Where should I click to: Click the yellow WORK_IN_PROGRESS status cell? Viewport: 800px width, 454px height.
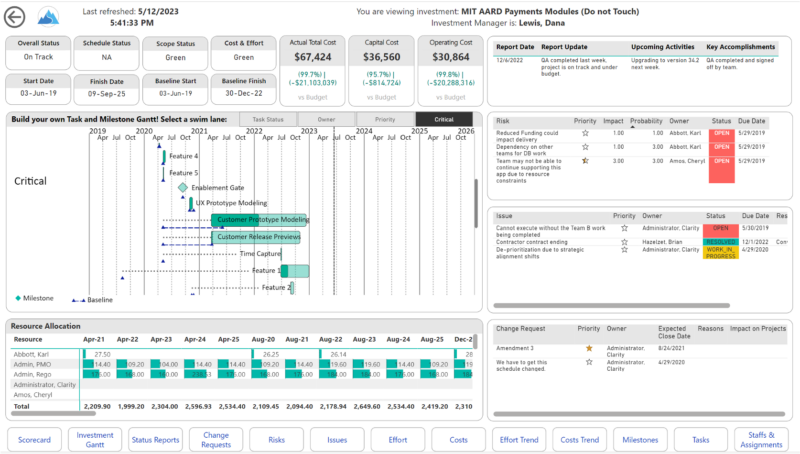(x=720, y=253)
